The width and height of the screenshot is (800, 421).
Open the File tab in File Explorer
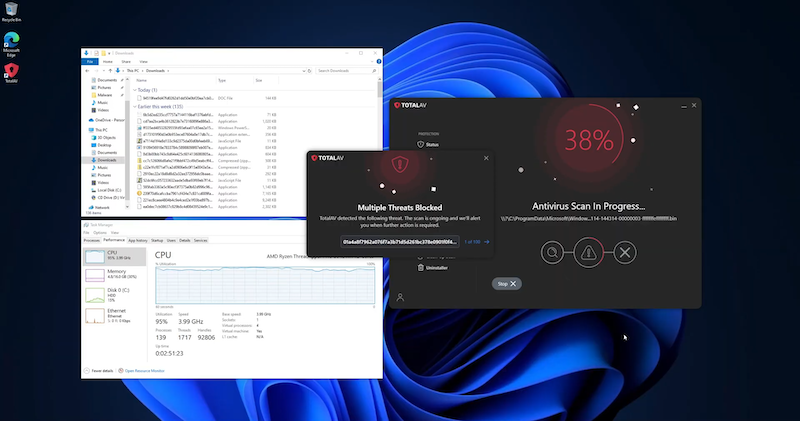90,62
